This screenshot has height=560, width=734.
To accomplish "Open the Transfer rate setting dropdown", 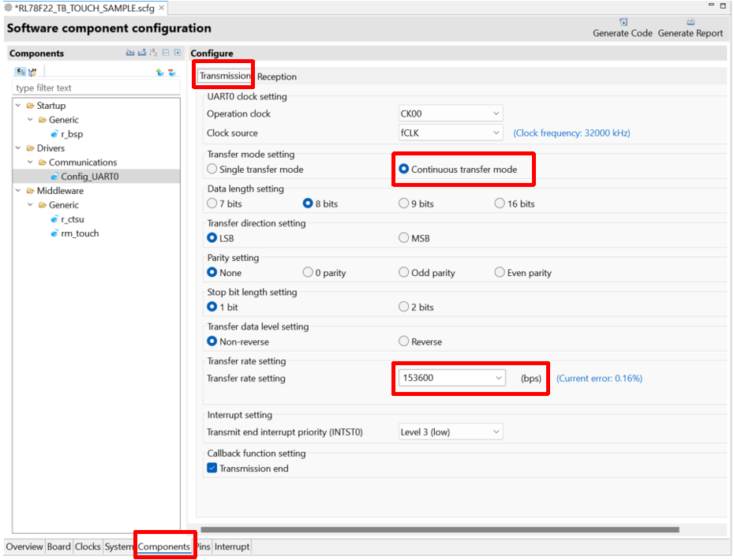I will coord(498,379).
